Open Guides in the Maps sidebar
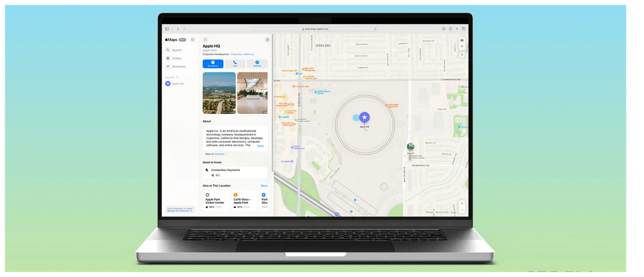 coord(174,58)
